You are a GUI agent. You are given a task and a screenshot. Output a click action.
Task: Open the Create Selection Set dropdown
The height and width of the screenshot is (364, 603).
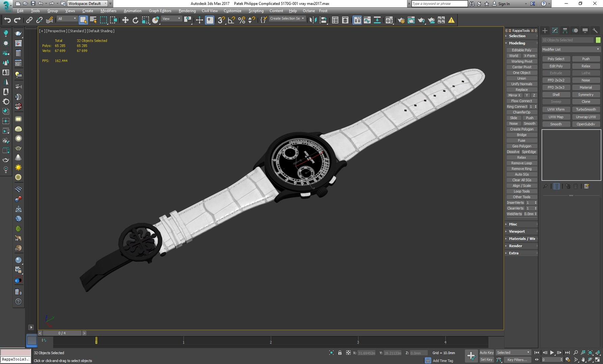coord(287,19)
